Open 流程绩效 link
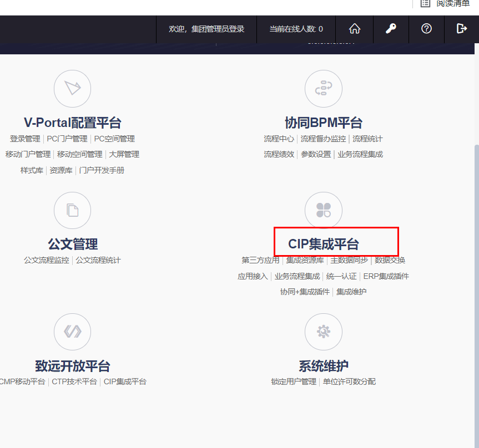The image size is (479, 448). (x=279, y=155)
